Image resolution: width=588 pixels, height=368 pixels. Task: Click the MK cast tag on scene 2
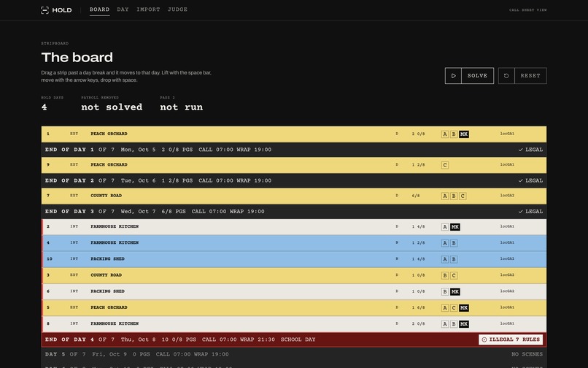(455, 227)
